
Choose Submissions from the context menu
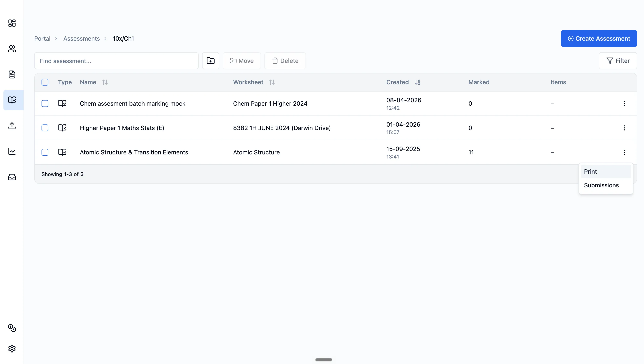(605, 185)
